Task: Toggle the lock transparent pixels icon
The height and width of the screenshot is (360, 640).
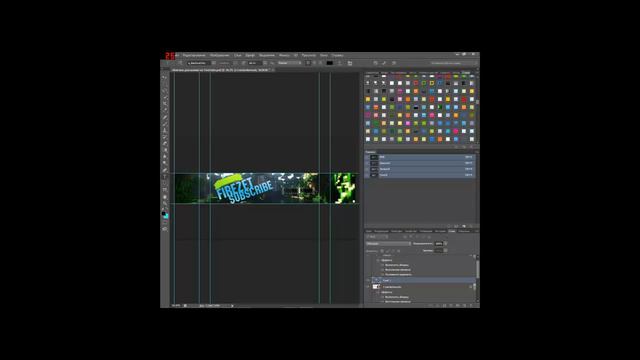Action: point(382,251)
